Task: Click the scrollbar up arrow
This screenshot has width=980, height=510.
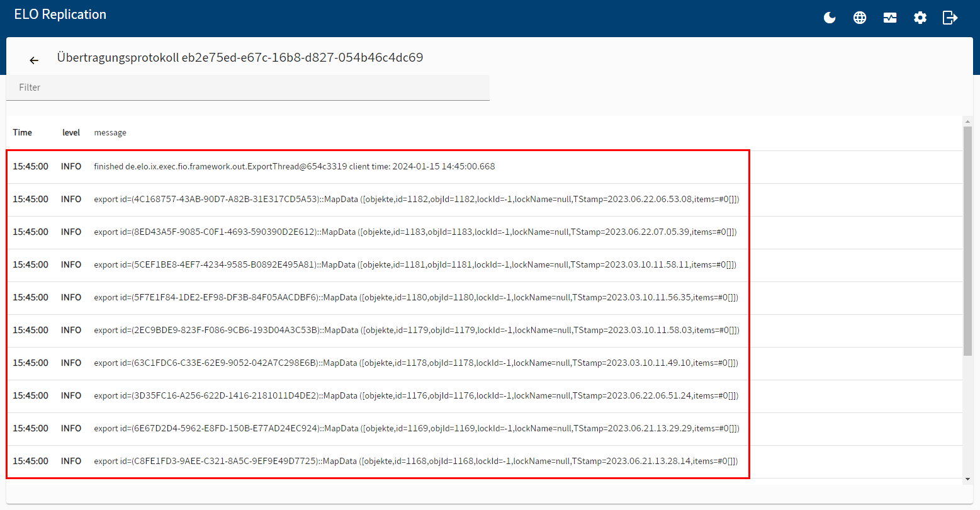Action: 967,121
